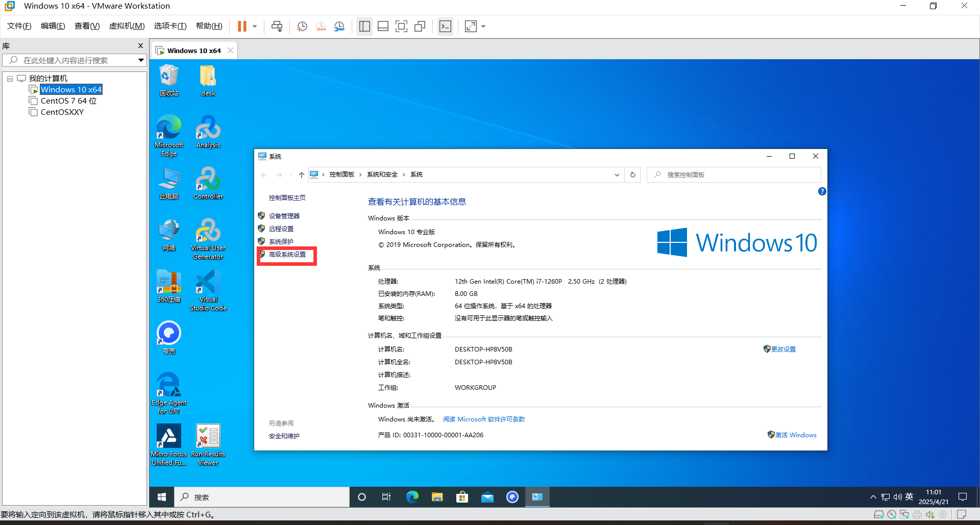Image resolution: width=980 pixels, height=525 pixels.
Task: Select the Visual Studio Code desktop shortcut
Action: [208, 290]
